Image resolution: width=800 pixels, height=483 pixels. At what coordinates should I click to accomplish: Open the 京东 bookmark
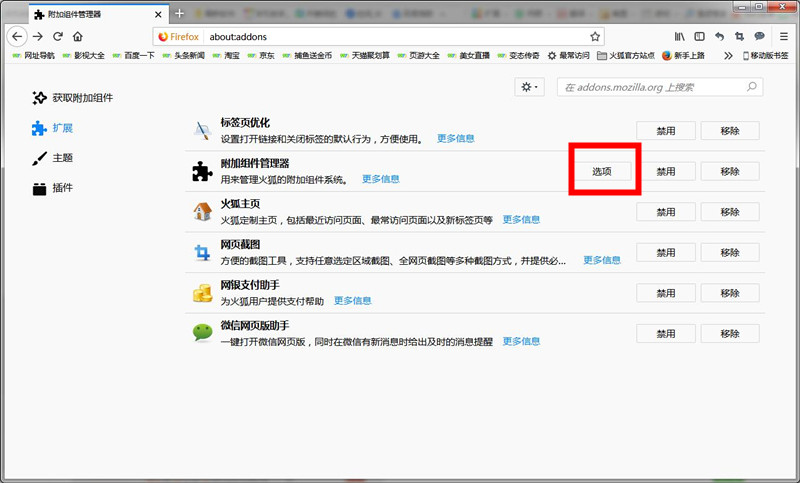pos(261,56)
